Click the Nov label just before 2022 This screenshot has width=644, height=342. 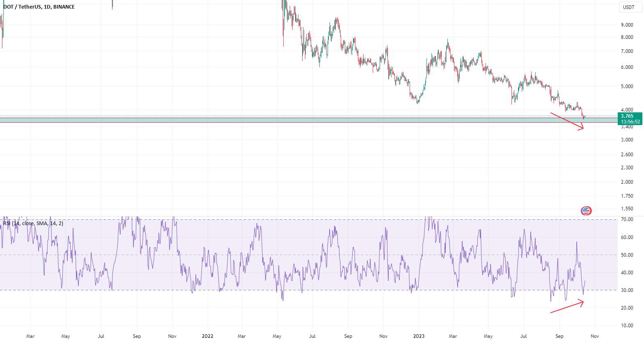coord(172,336)
